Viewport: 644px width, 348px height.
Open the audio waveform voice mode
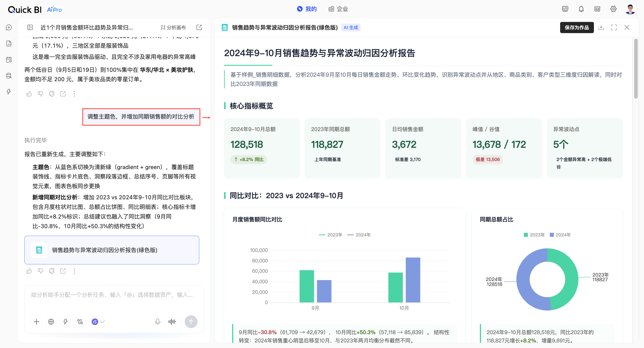[172, 322]
